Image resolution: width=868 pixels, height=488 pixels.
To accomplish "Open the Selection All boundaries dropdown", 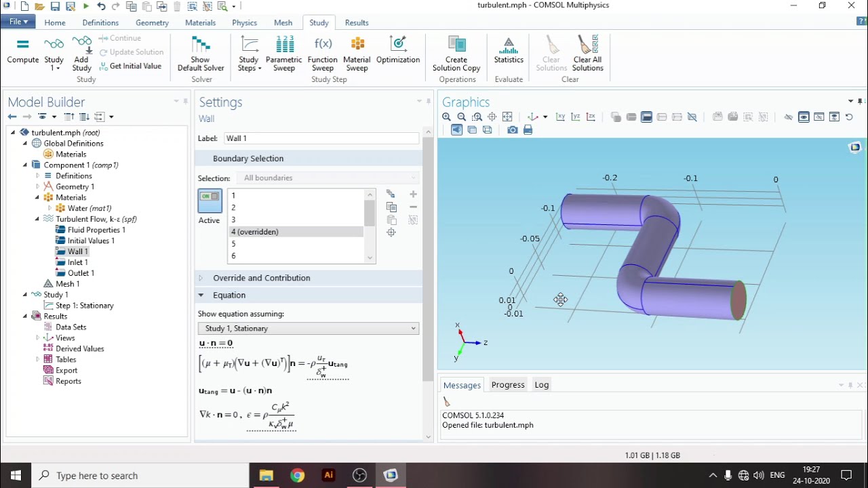I will (x=328, y=178).
